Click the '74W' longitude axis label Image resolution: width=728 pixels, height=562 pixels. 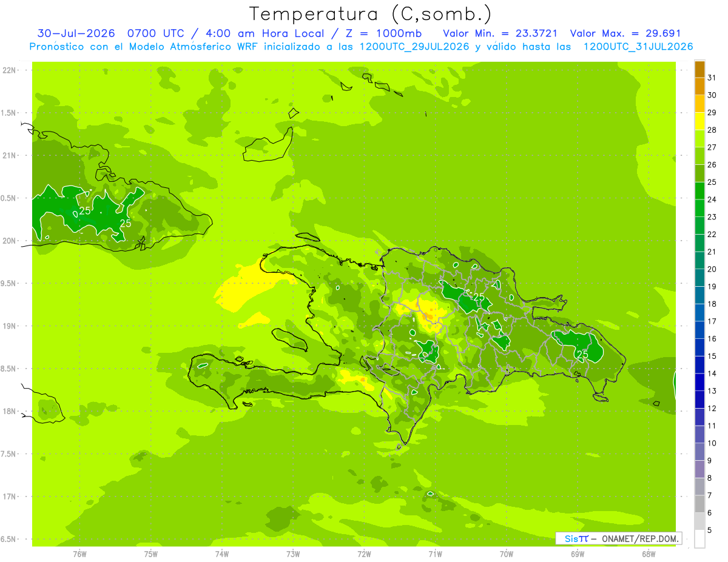tap(222, 554)
